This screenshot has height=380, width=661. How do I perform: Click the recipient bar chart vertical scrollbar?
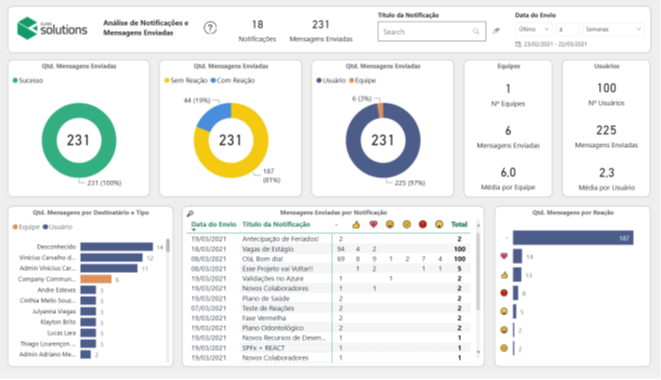[x=168, y=245]
